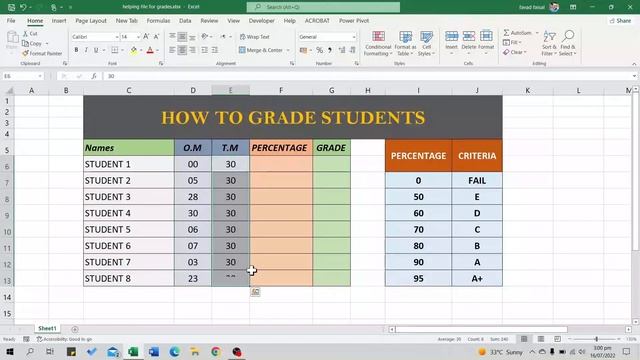Viewport: 640px width, 360px height.
Task: Decrease font size icon
Action: (x=156, y=37)
